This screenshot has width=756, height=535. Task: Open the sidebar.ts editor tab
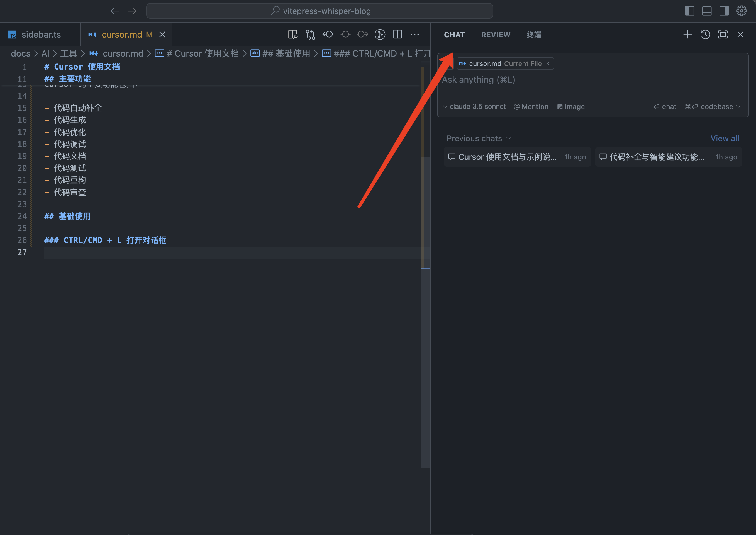[41, 35]
